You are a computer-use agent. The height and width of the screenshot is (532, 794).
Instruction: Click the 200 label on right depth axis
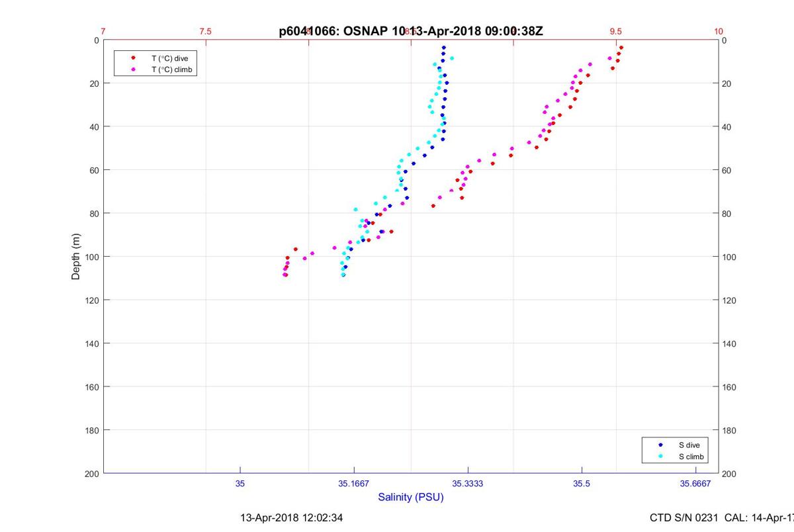click(x=729, y=474)
